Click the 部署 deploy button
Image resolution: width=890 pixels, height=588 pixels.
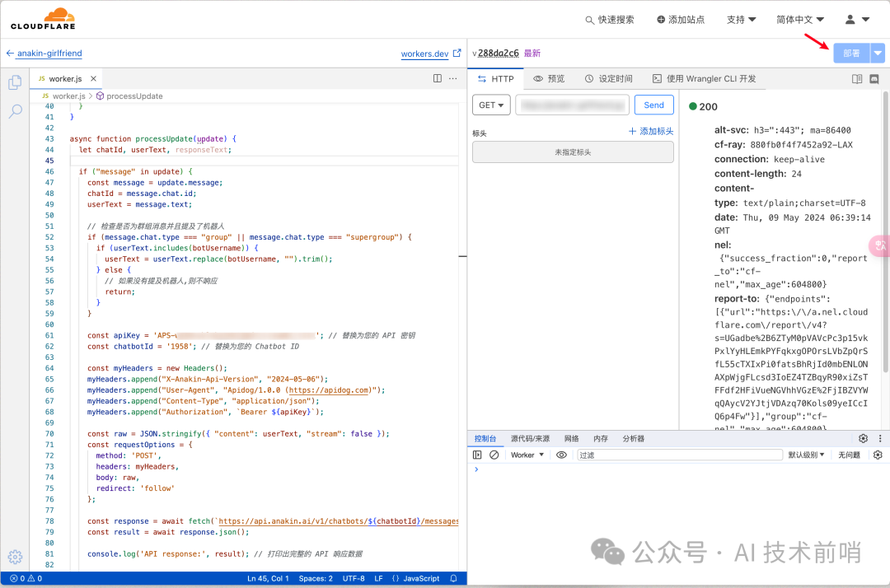tap(851, 54)
